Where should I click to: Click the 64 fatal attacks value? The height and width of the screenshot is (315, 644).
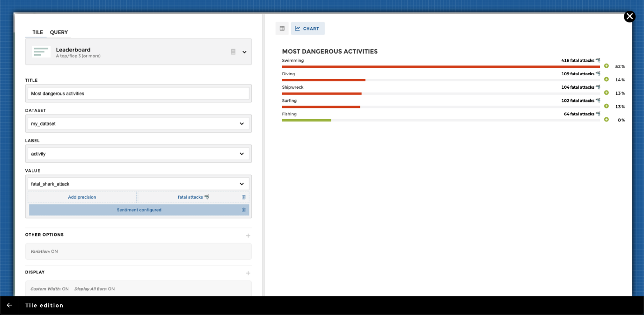pos(579,114)
